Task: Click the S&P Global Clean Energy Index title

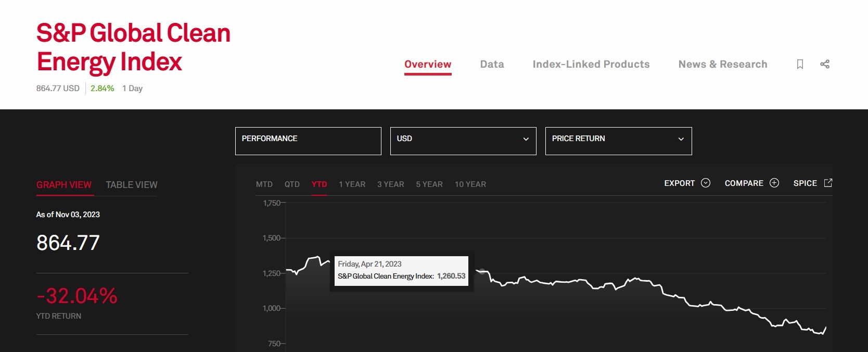Action: [133, 47]
